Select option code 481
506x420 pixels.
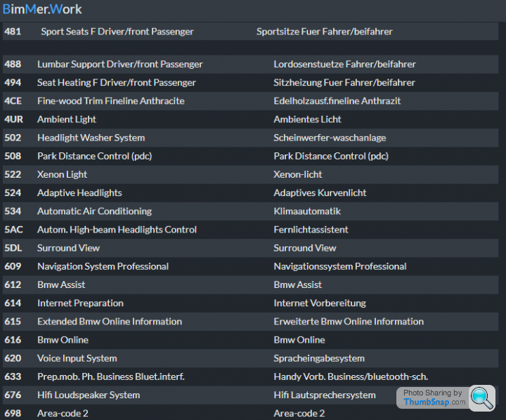(x=13, y=32)
